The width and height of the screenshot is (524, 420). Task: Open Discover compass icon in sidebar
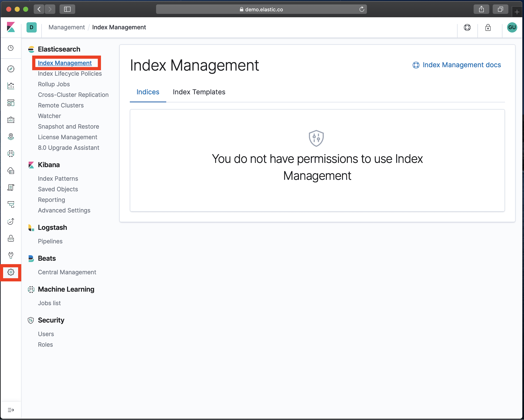coord(11,69)
